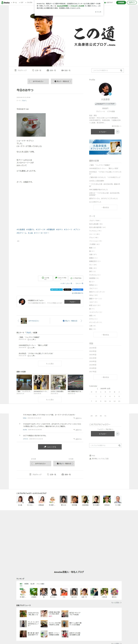Image resolution: width=138 pixels, height=644 pixels.
Task: Reply to bunka's comment with 返信する
Action: tap(78, 430)
